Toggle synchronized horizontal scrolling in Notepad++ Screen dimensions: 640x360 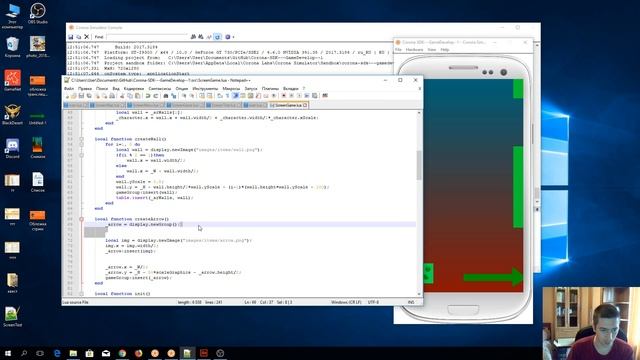click(209, 96)
